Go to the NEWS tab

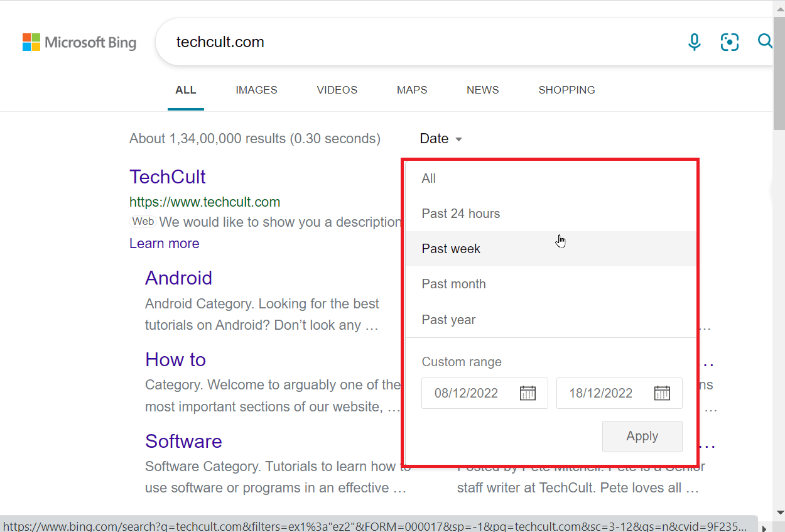pyautogui.click(x=483, y=90)
